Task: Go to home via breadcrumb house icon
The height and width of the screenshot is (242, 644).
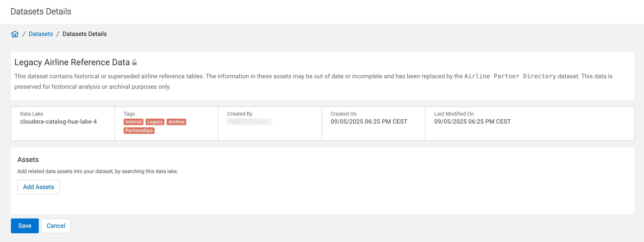Action: (x=15, y=34)
